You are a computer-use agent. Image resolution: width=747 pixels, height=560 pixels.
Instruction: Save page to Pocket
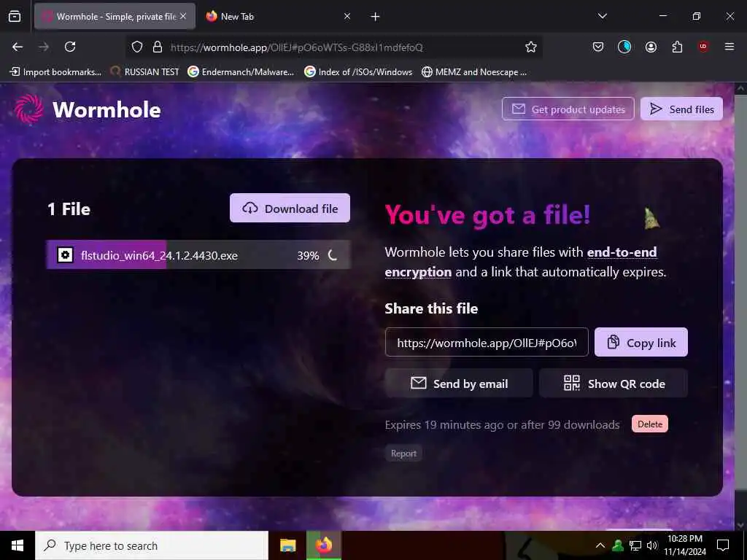click(x=598, y=47)
